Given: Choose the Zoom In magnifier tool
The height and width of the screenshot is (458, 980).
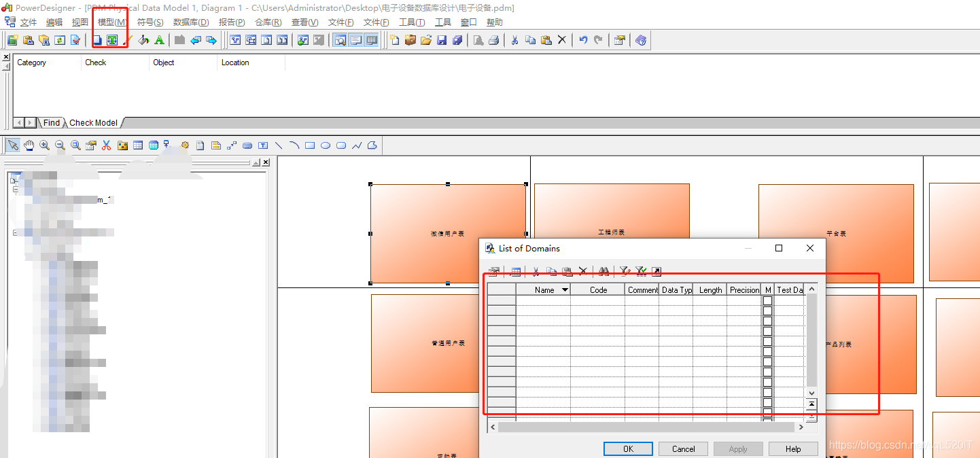Looking at the screenshot, I should coord(44,145).
